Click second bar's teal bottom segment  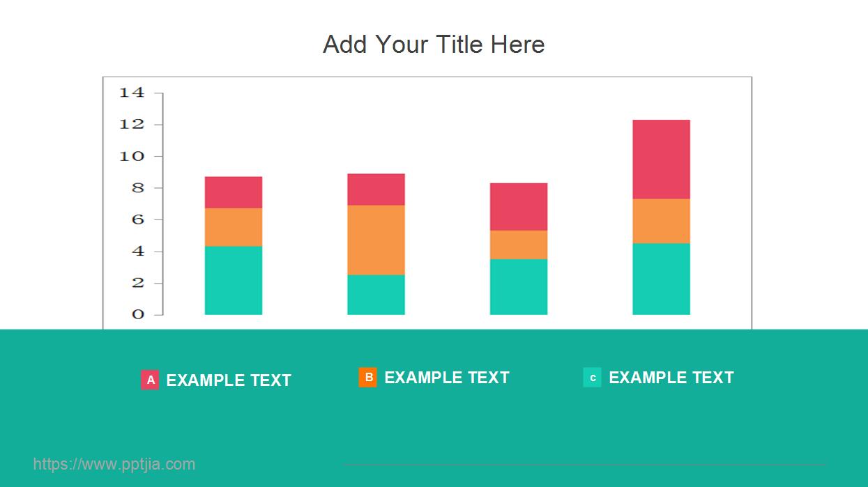(376, 295)
